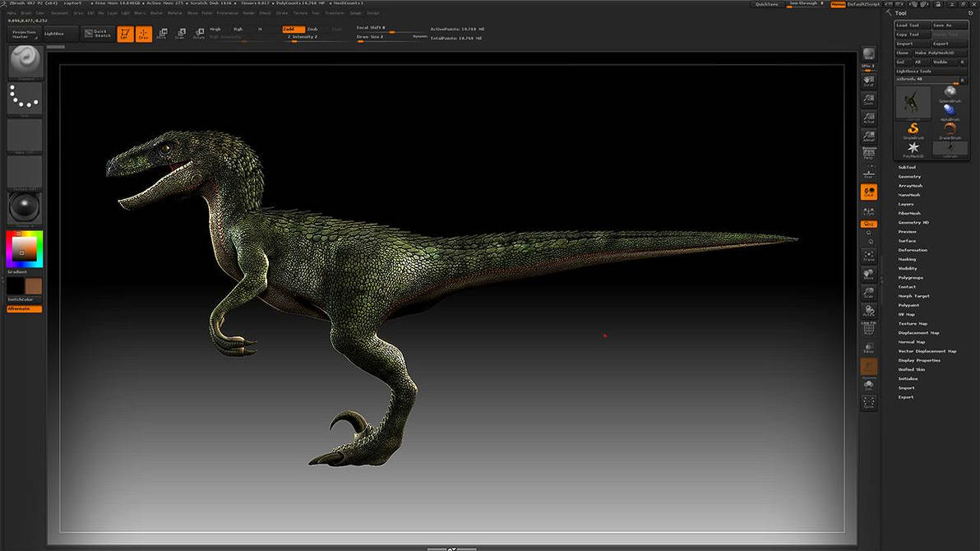
Task: Select the PolyMesh3D star tool
Action: click(913, 146)
